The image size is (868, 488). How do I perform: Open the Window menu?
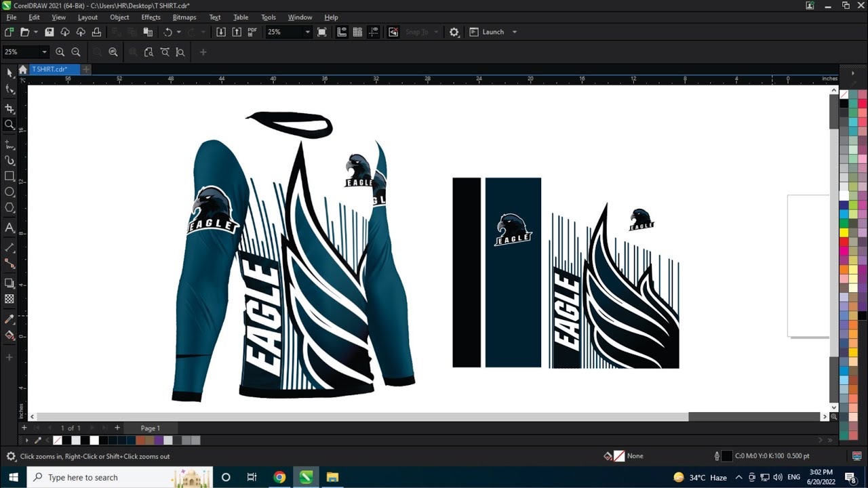point(300,17)
